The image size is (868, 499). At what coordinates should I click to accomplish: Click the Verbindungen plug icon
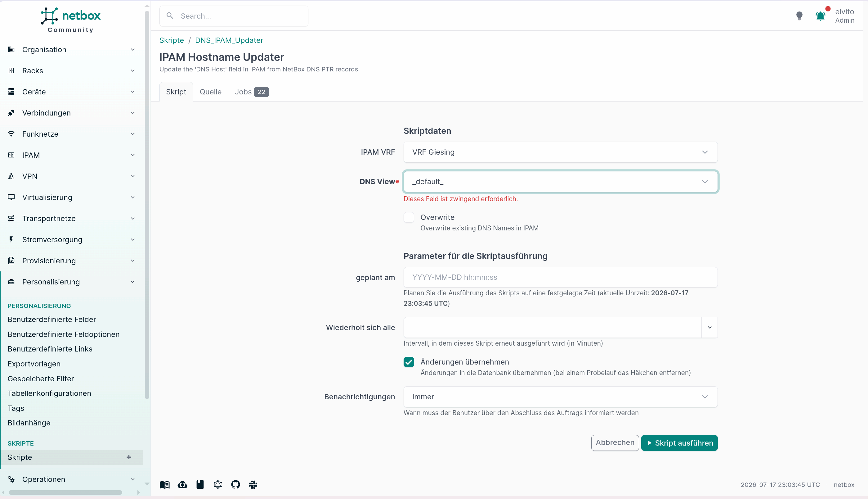(x=11, y=113)
